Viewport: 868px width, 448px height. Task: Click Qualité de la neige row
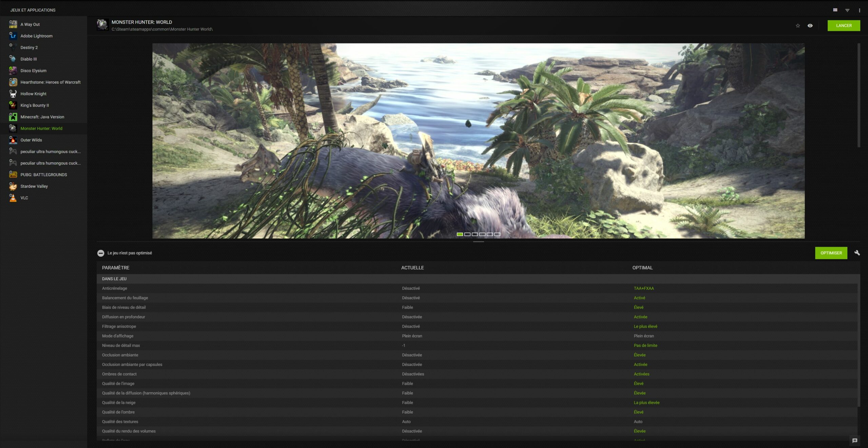point(477,402)
